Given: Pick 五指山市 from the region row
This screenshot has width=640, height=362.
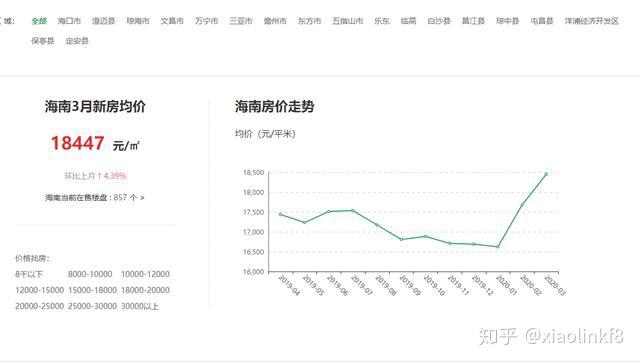Looking at the screenshot, I should (x=347, y=21).
